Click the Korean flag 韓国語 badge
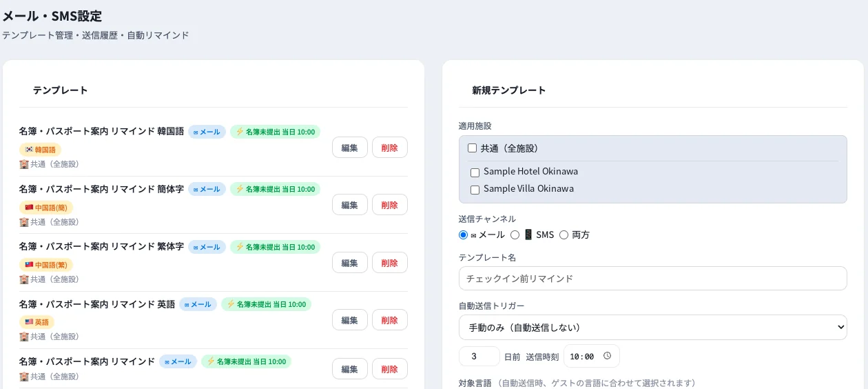This screenshot has height=389, width=868. (40, 150)
